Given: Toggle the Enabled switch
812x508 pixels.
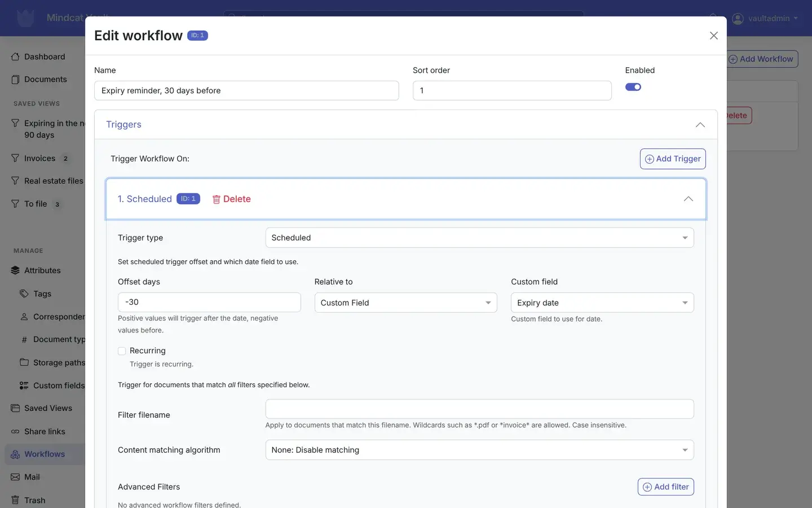Looking at the screenshot, I should [633, 87].
